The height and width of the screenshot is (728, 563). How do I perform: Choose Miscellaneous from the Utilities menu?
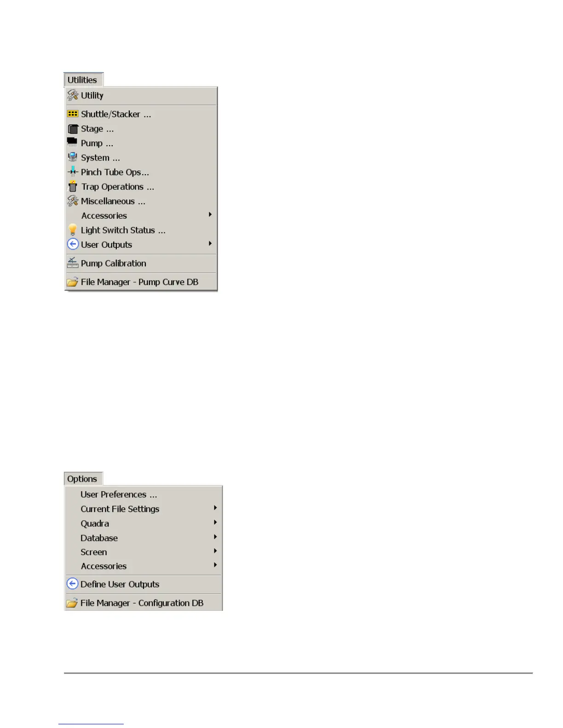pos(141,201)
